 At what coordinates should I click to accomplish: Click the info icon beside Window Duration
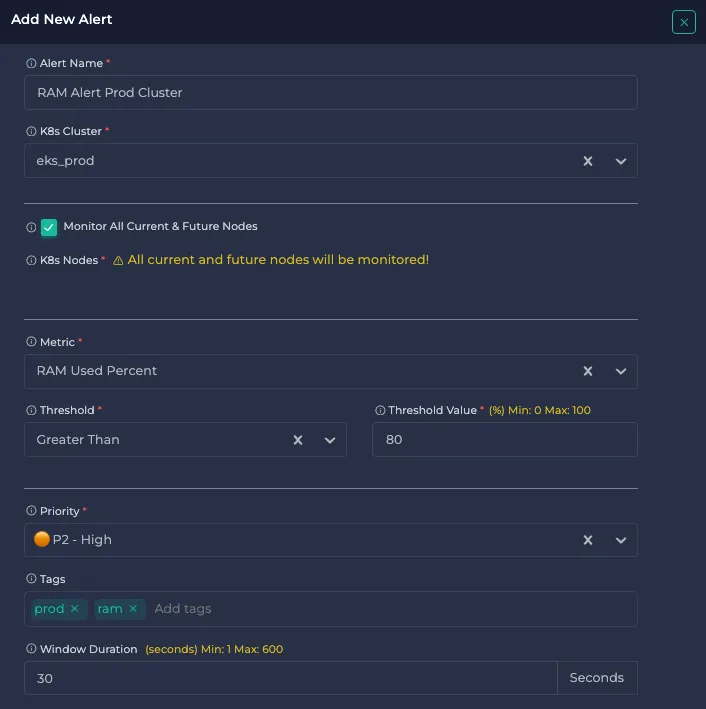[x=31, y=649]
